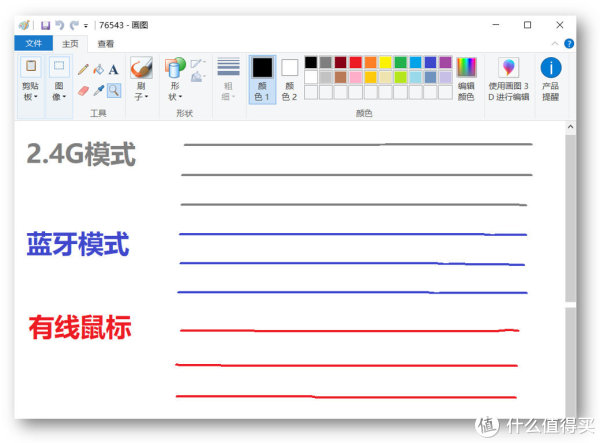Viewport: 600px width, 443px height.
Task: Click the line Size thickness icon
Action: coord(228,67)
